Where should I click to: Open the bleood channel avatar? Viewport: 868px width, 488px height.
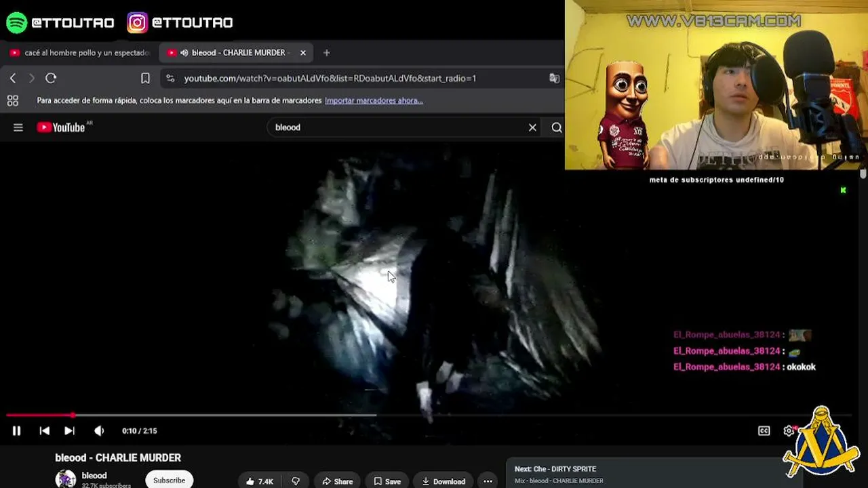(x=66, y=479)
